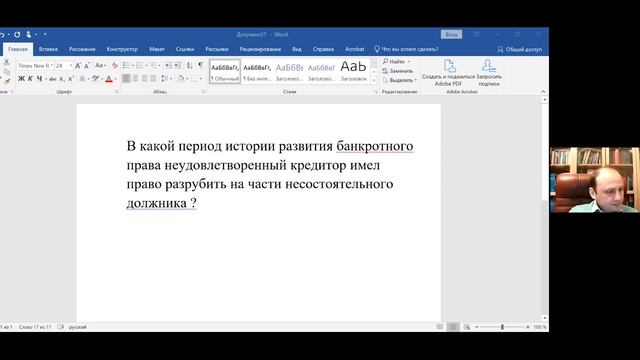Click the Undo arrow in quick access toolbar
Image resolution: width=640 pixels, height=360 pixels.
[2, 35]
